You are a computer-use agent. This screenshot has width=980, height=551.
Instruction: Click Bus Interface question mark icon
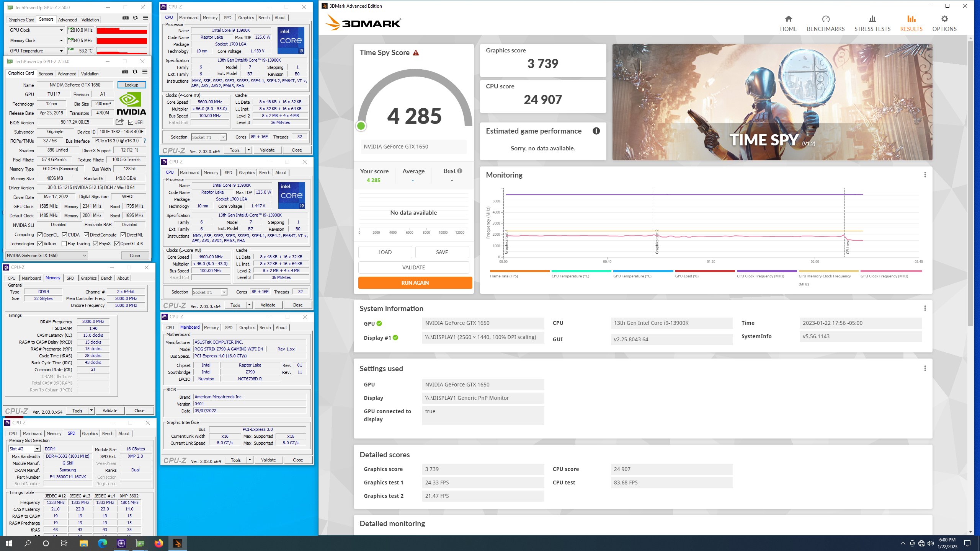pos(145,141)
